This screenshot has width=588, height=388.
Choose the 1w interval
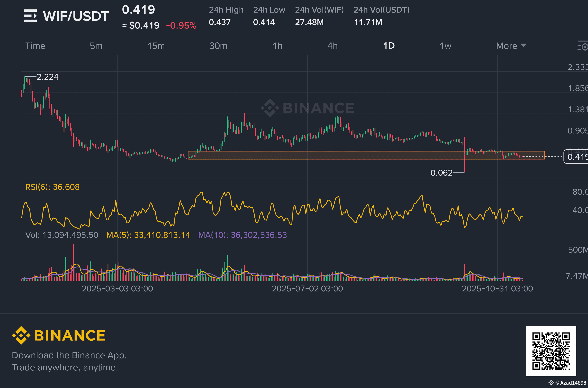(445, 46)
